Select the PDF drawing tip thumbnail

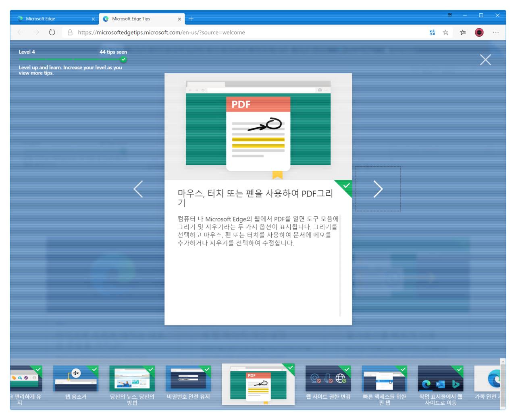[x=258, y=384]
